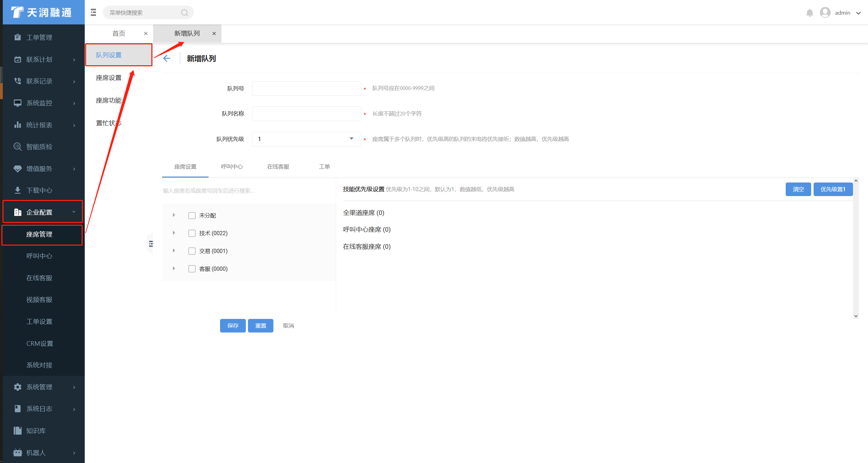868x463 pixels.
Task: Enable the 客服 (0000) checkbox
Action: [192, 269]
